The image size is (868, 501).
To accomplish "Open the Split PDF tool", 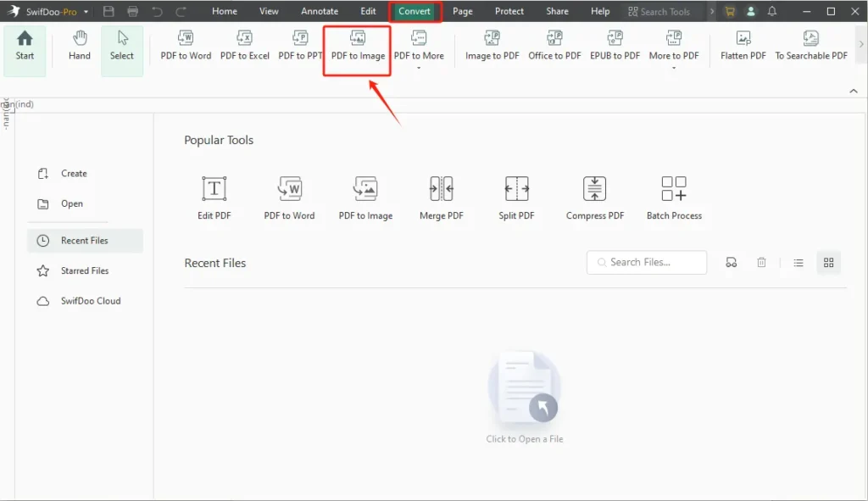I will pos(515,195).
